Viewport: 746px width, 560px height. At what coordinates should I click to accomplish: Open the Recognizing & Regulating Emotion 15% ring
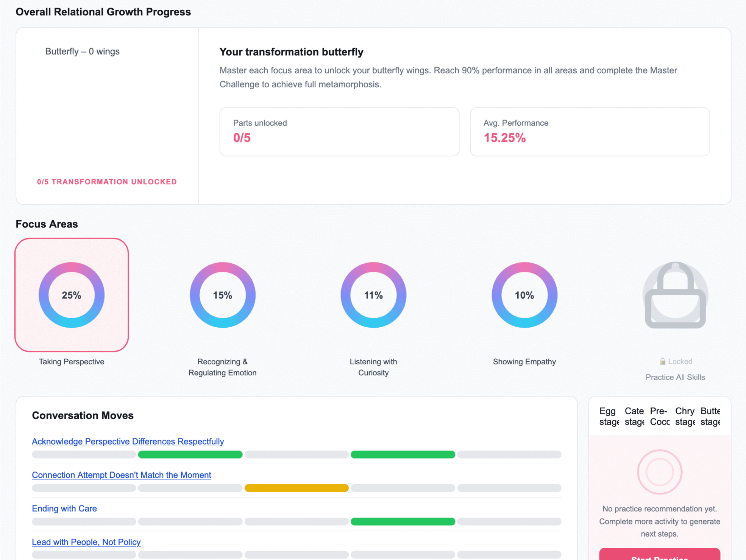coord(223,295)
